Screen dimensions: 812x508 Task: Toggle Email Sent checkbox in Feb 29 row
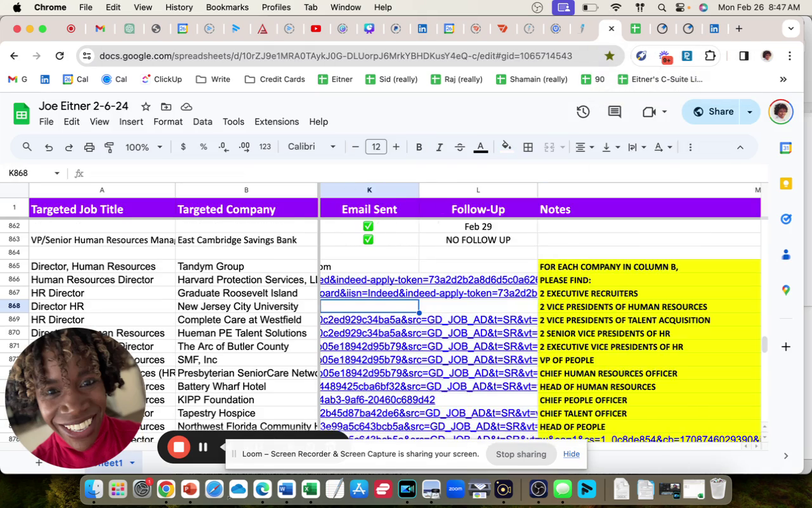point(368,226)
